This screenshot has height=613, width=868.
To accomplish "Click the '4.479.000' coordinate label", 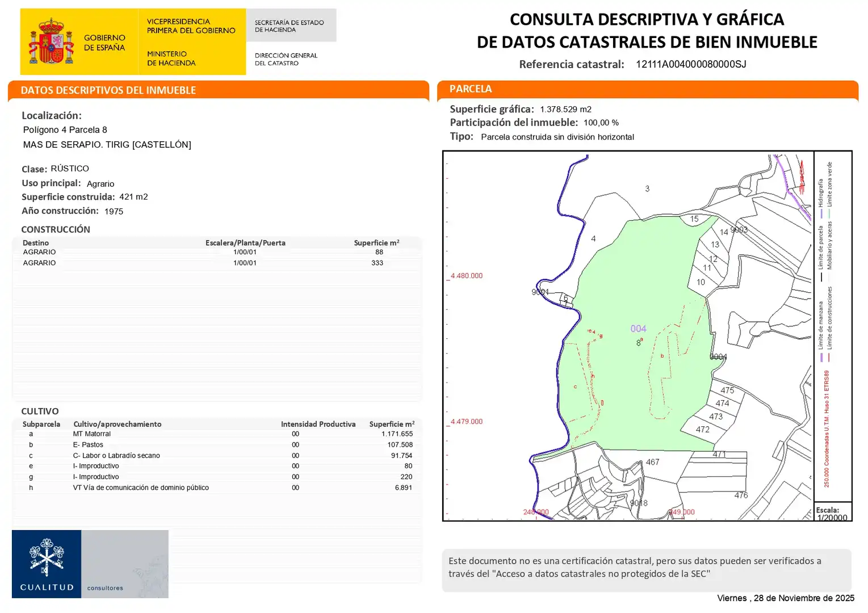I will pyautogui.click(x=467, y=422).
